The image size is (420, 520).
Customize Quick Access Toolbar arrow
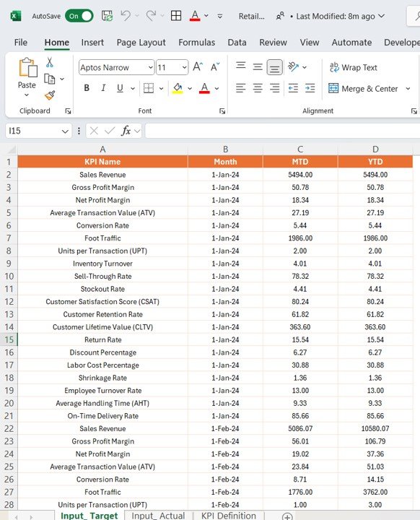click(220, 16)
